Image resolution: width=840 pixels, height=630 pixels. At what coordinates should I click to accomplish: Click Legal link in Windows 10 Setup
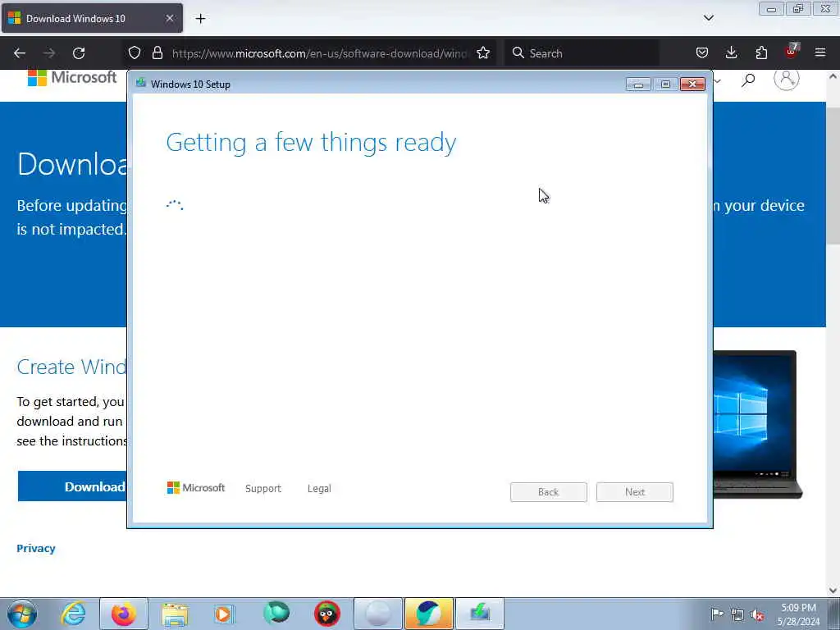[319, 489]
